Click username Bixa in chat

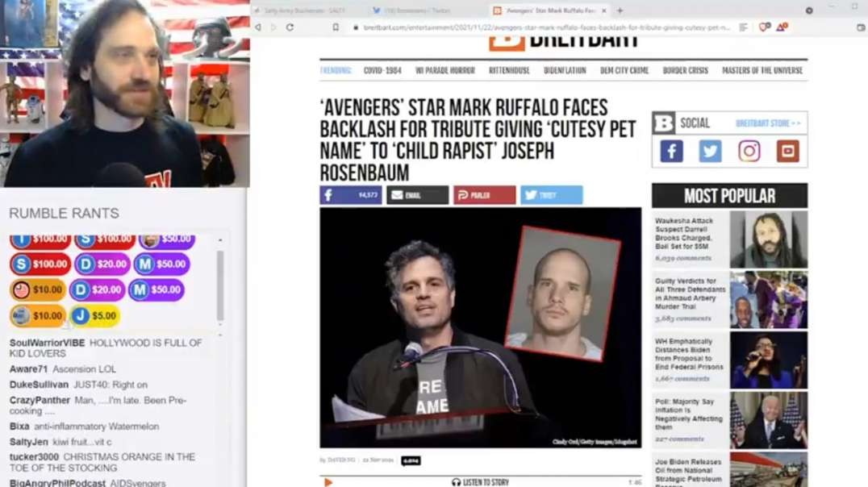click(19, 427)
